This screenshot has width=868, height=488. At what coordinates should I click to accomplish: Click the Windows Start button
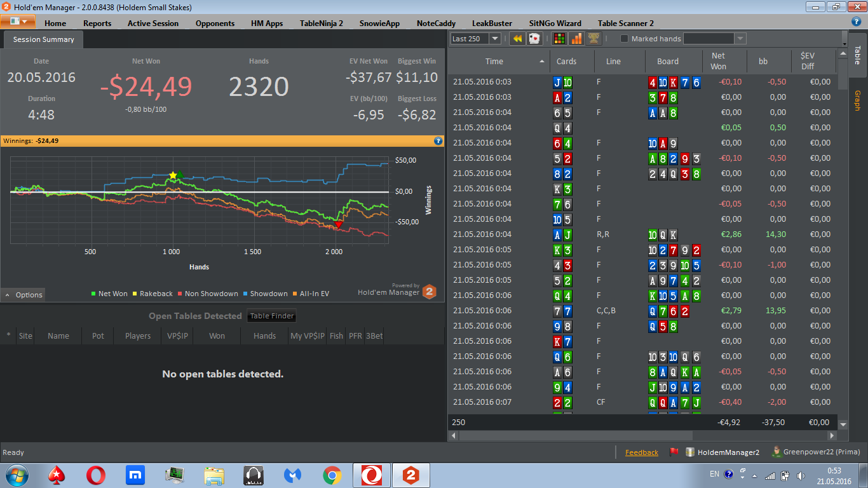tap(16, 475)
